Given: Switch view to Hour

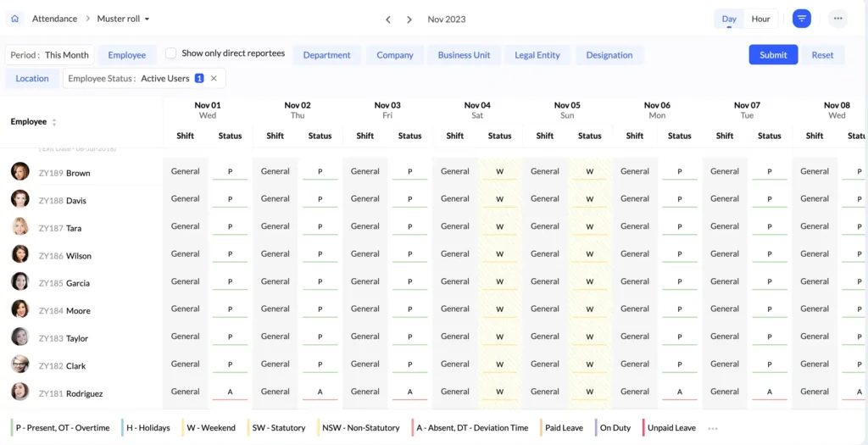Looking at the screenshot, I should [760, 19].
